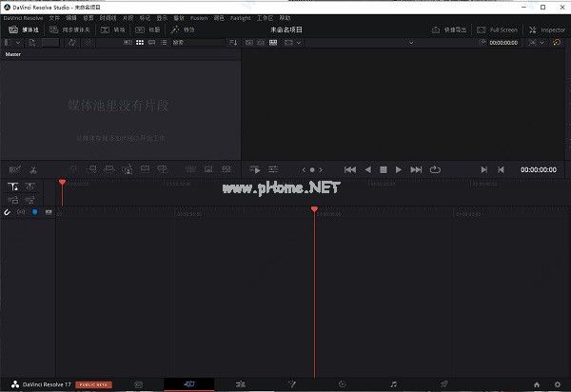This screenshot has width=571, height=392.
Task: Stop playback with the Stop button
Action: click(384, 169)
